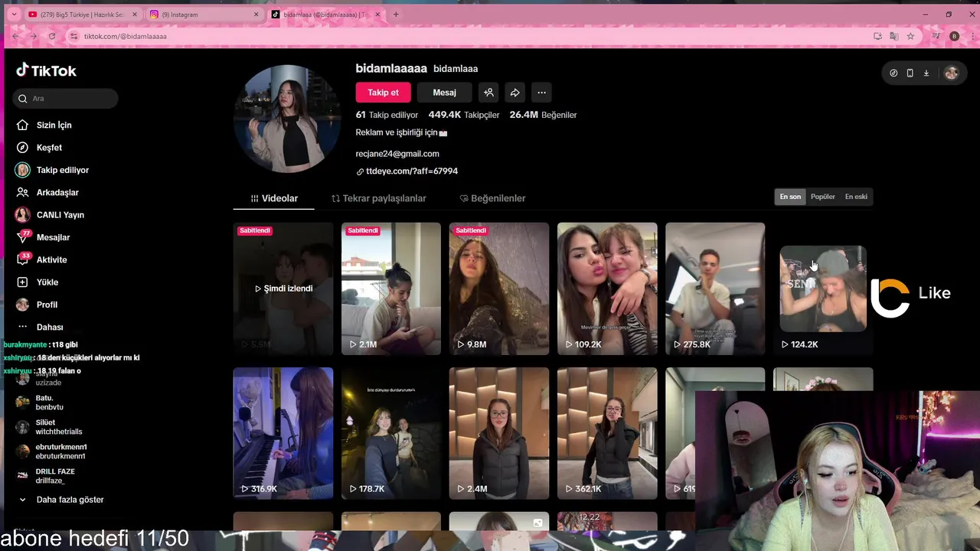Open Sizin İçin feed
The width and height of the screenshot is (980, 551).
(x=44, y=125)
